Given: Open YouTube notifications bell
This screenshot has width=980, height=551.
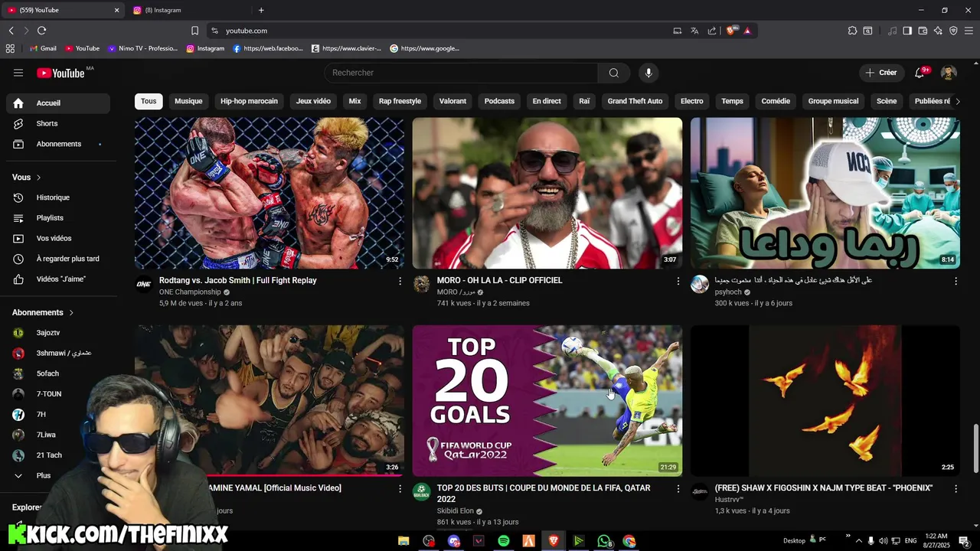Looking at the screenshot, I should pos(920,73).
